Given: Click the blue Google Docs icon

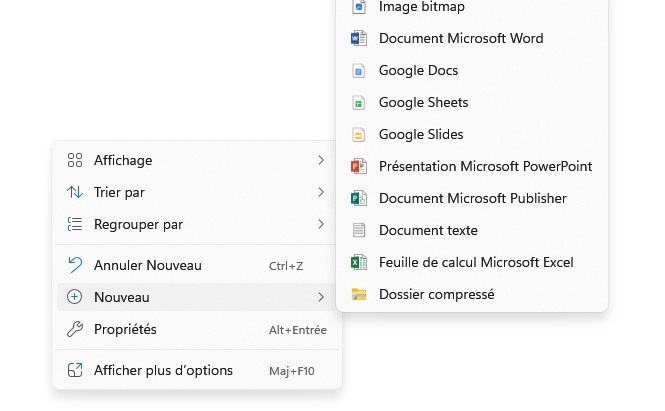Looking at the screenshot, I should pyautogui.click(x=359, y=71).
